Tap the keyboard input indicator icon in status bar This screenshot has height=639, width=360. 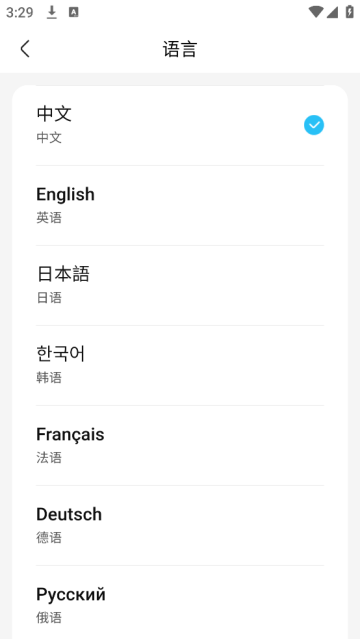point(73,13)
